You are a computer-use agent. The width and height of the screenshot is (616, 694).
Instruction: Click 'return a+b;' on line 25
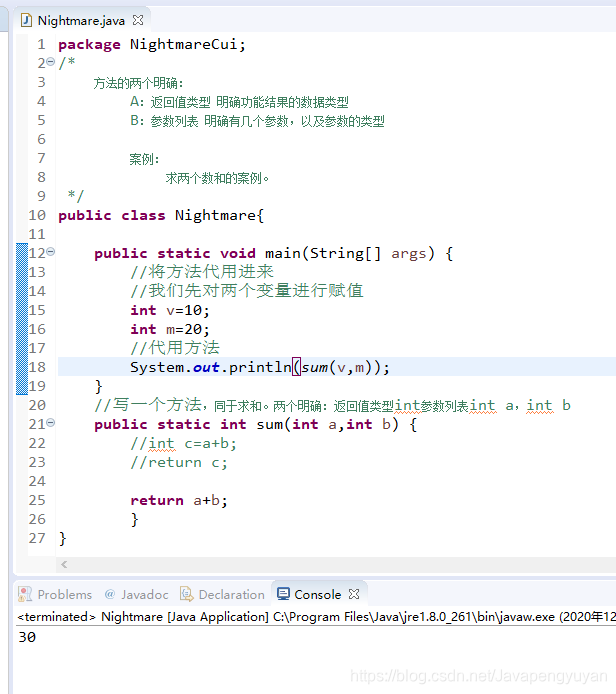click(x=179, y=500)
